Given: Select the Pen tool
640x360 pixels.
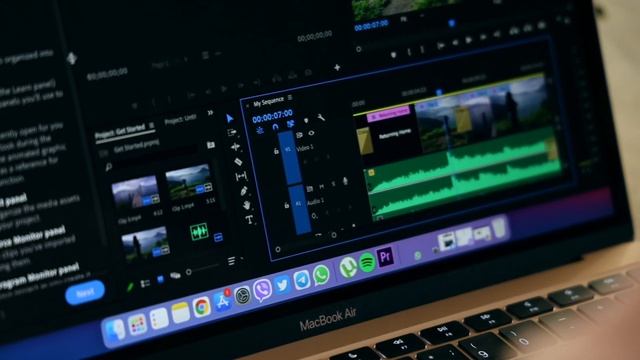Looking at the screenshot, I should pos(244,191).
